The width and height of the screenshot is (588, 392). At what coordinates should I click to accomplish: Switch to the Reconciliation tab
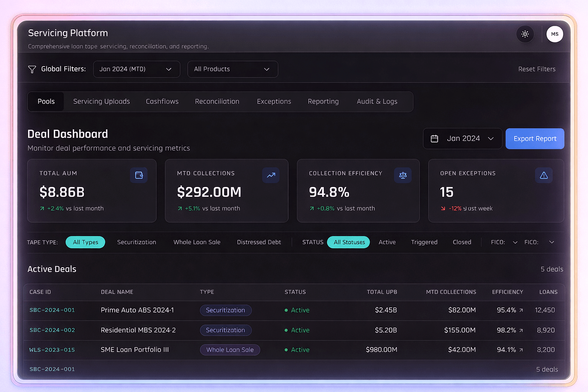coord(217,101)
